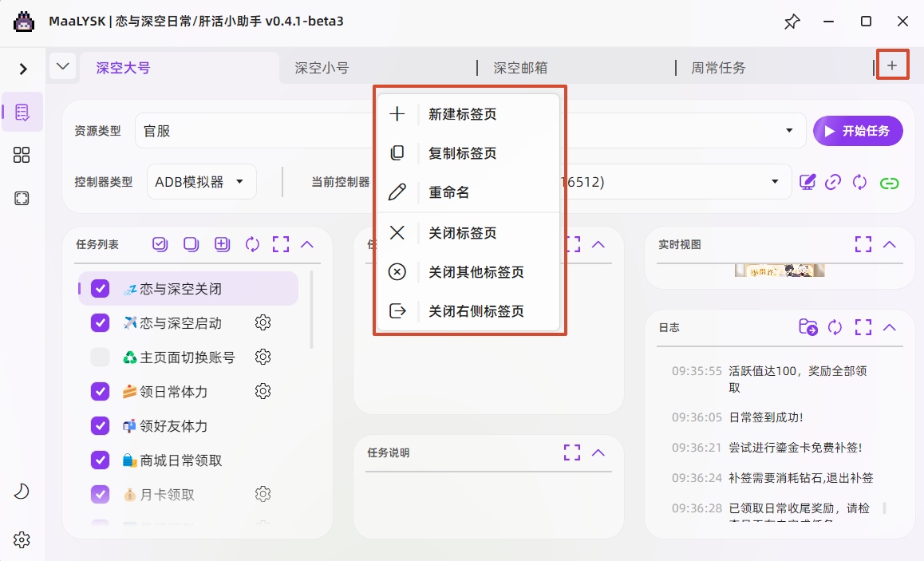This screenshot has height=561, width=924.
Task: Select the 领好友体力 task row text
Action: (x=174, y=425)
